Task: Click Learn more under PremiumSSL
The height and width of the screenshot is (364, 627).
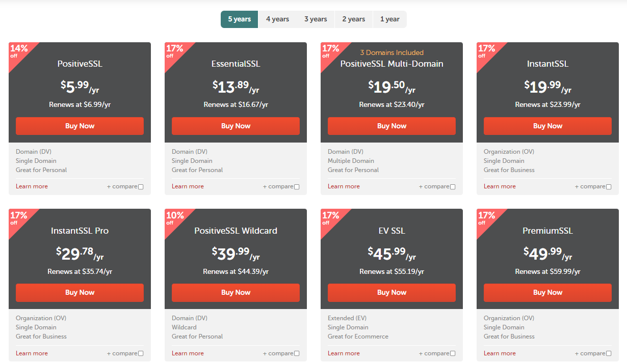Action: coord(500,353)
